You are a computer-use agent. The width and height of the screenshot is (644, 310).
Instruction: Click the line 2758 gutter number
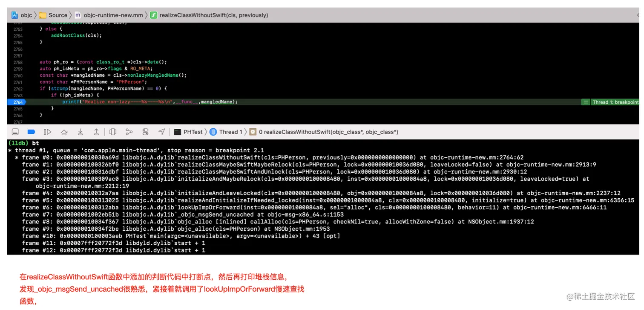click(x=17, y=62)
